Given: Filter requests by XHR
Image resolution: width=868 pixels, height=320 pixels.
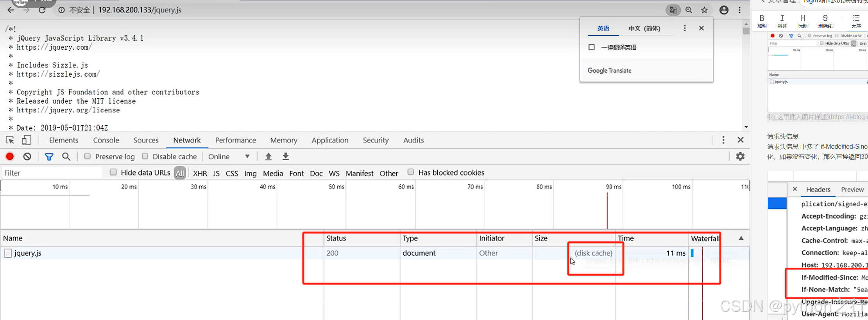Looking at the screenshot, I should [200, 173].
